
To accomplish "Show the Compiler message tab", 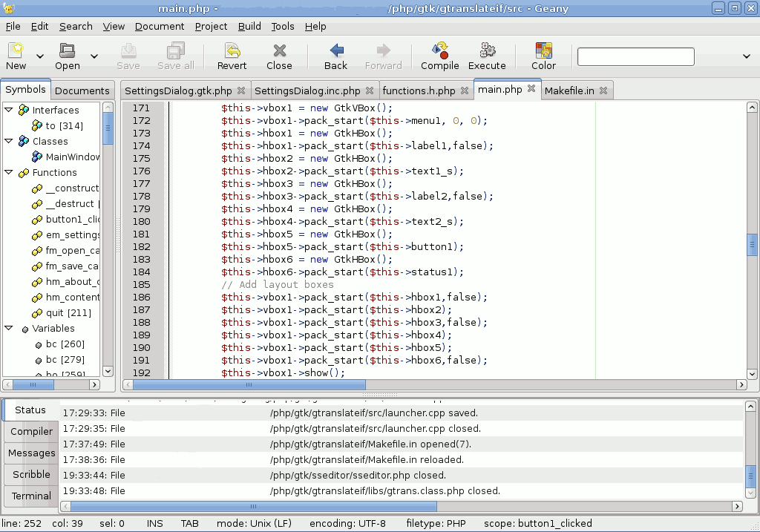I will tap(31, 431).
